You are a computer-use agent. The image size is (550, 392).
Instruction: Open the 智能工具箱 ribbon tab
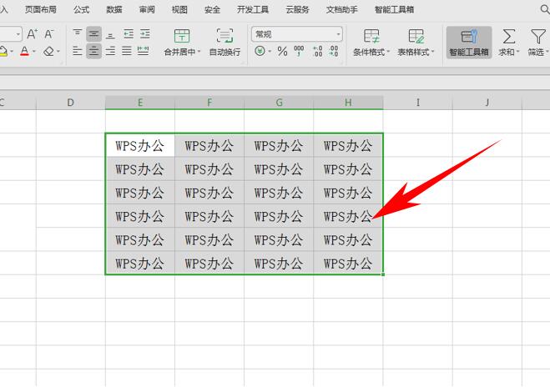(x=394, y=9)
